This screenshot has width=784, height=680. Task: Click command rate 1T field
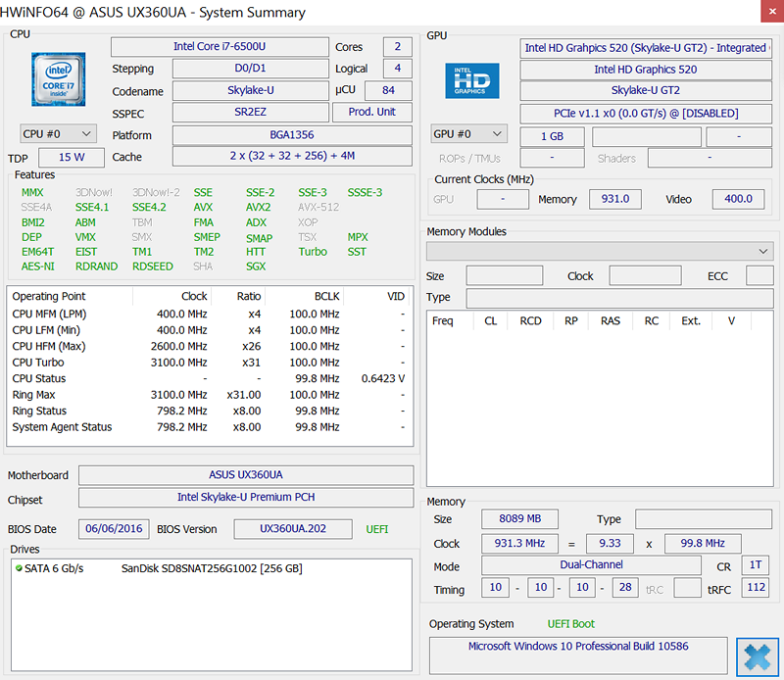coord(755,565)
